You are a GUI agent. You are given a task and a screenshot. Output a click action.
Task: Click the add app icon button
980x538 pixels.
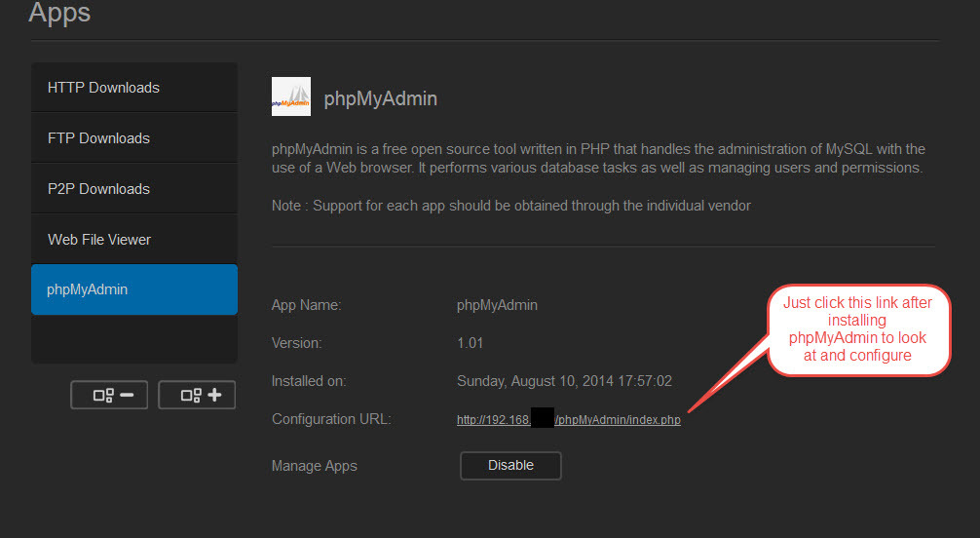pos(197,395)
